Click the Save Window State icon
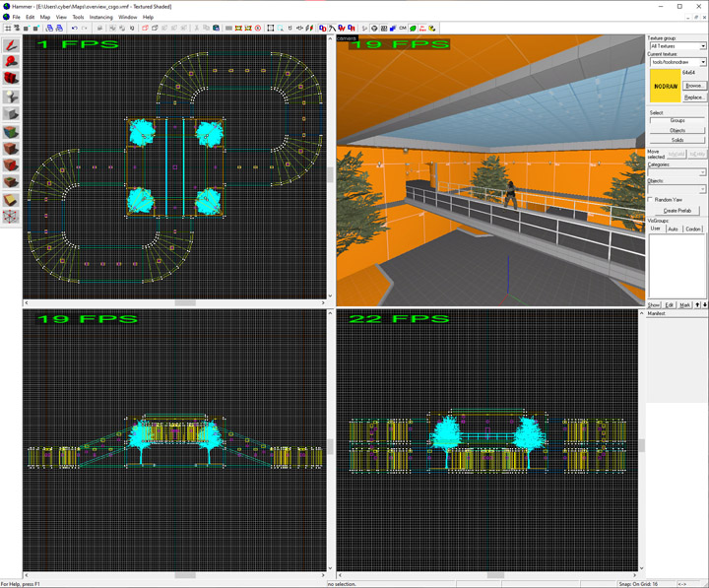 pos(59,28)
